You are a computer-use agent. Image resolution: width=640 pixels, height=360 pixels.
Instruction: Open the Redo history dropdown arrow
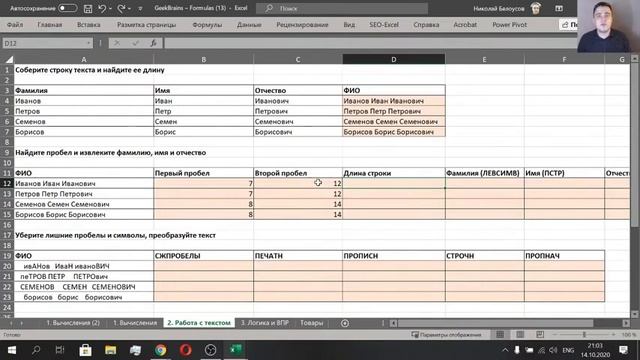[129, 8]
